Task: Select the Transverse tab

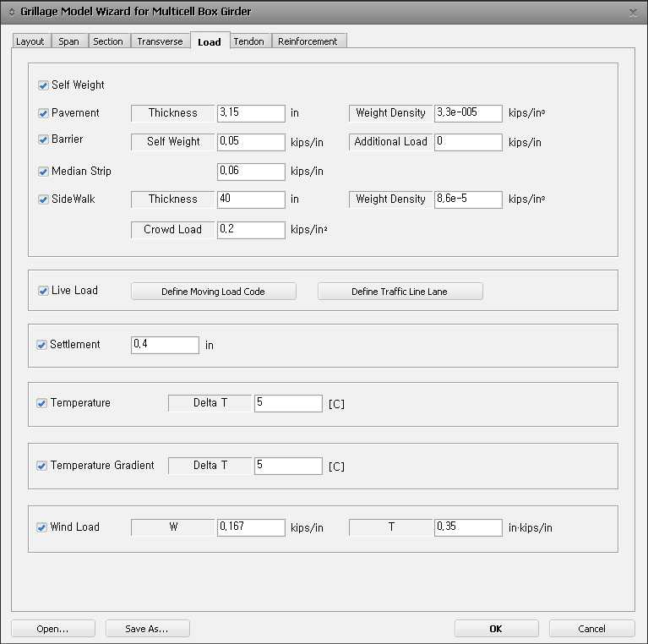Action: pos(160,41)
